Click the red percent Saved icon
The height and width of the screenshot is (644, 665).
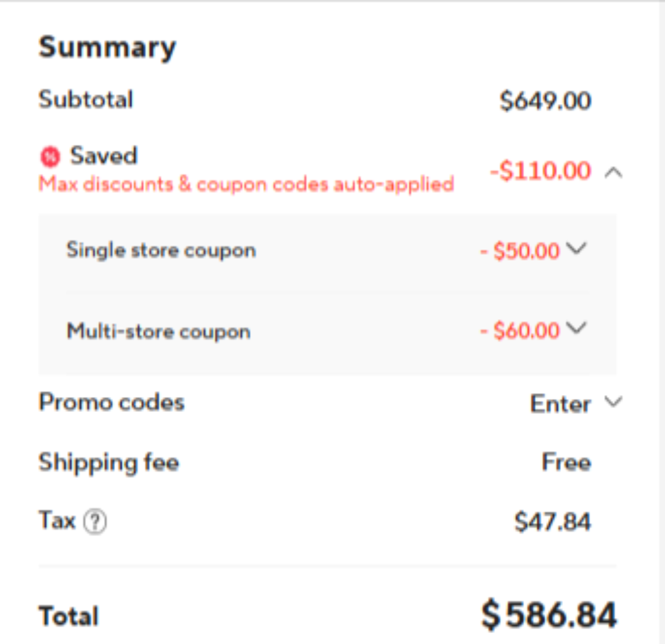click(x=51, y=157)
